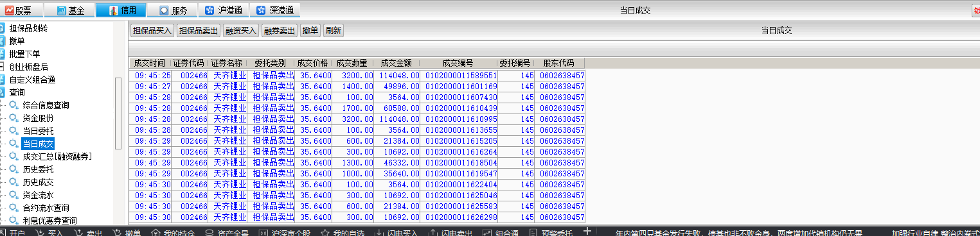
Task: Click the 股票 stock chart icon
Action: 10,10
